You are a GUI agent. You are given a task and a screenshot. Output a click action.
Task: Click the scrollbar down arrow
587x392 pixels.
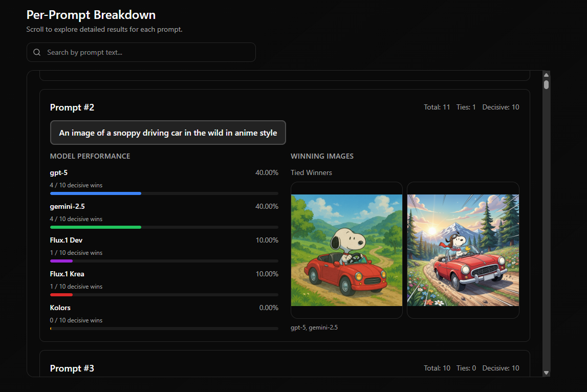(546, 373)
